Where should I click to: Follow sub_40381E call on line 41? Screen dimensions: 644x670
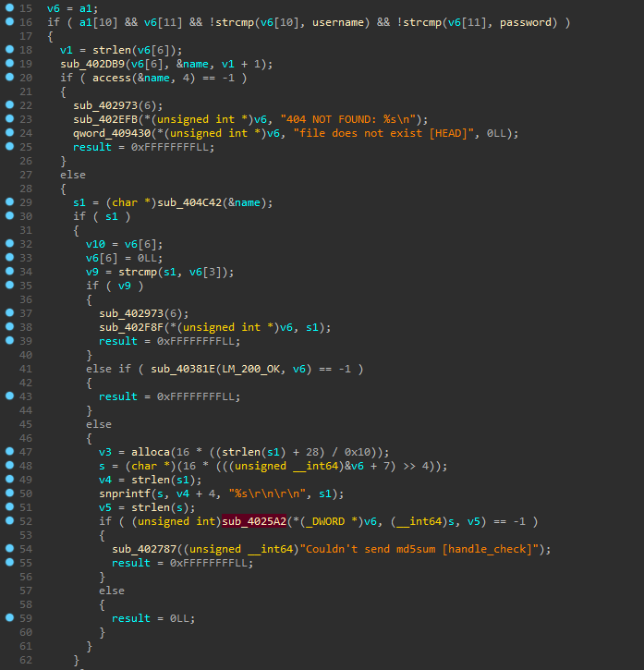(183, 369)
